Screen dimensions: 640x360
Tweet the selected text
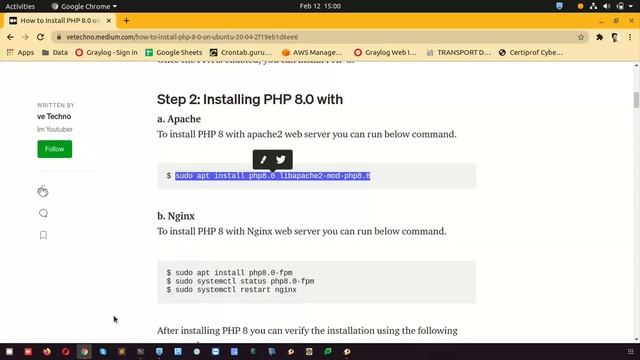click(281, 160)
